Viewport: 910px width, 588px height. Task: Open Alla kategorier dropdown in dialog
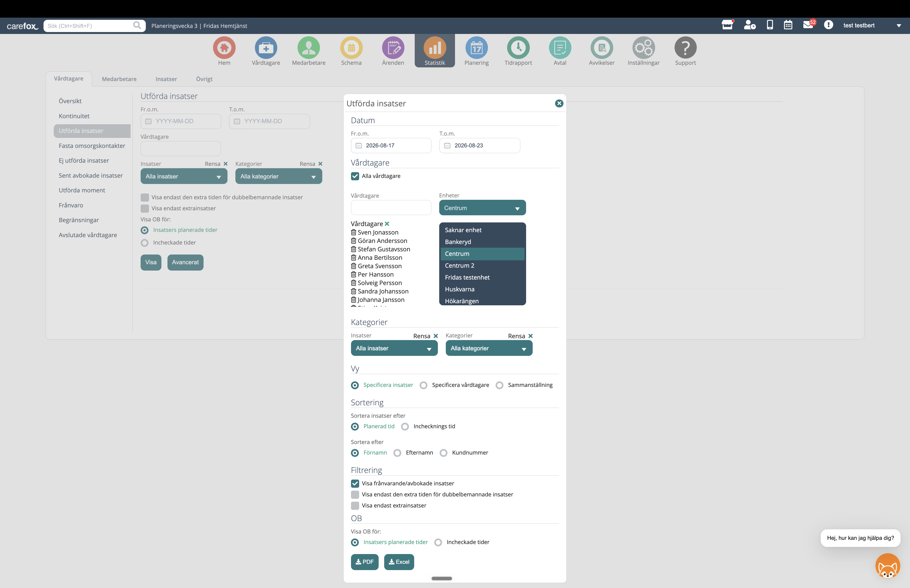click(x=489, y=348)
